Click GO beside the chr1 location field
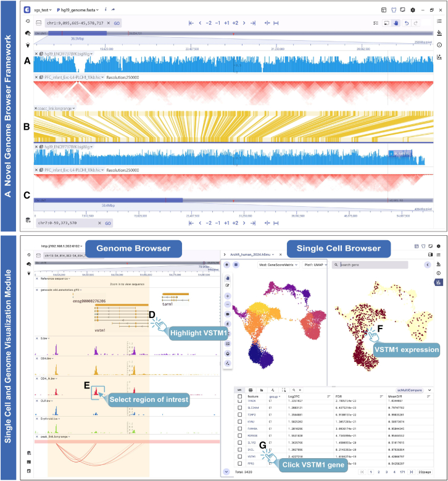Screen dimensions: 448x481 pyautogui.click(x=117, y=23)
